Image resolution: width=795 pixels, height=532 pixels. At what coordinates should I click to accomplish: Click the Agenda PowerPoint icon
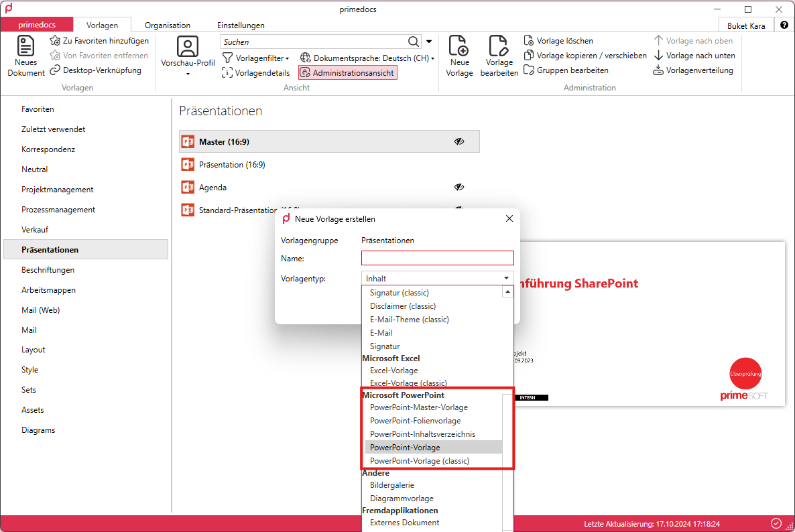coord(188,187)
